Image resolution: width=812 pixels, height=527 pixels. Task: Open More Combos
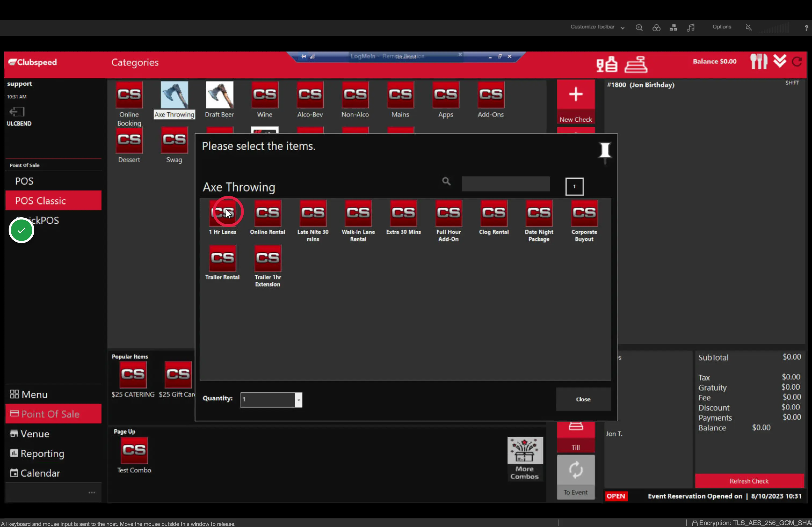point(525,459)
